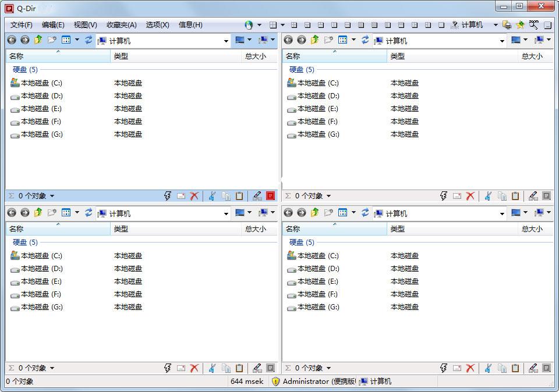This screenshot has width=559, height=392.
Task: Toggle the forward arrow in the bottom-right pane
Action: pyautogui.click(x=301, y=213)
